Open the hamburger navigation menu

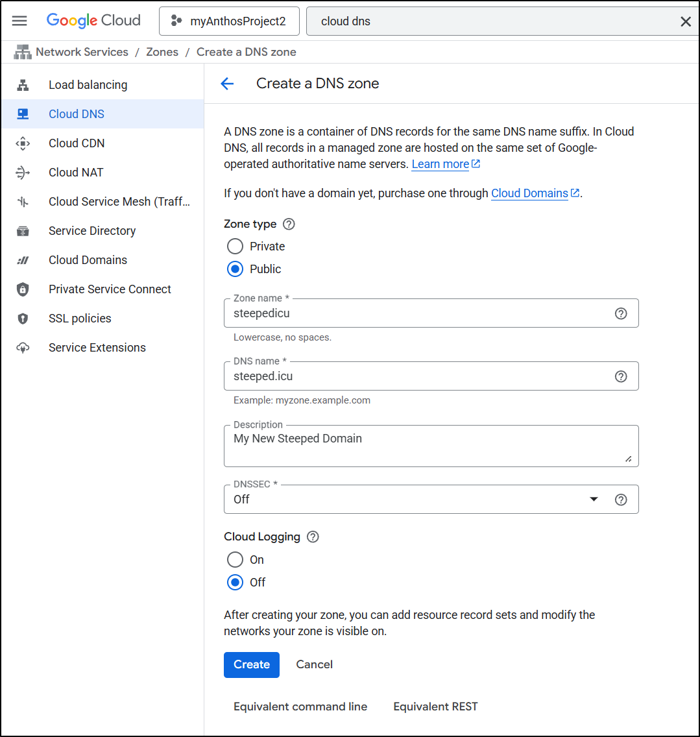click(19, 21)
